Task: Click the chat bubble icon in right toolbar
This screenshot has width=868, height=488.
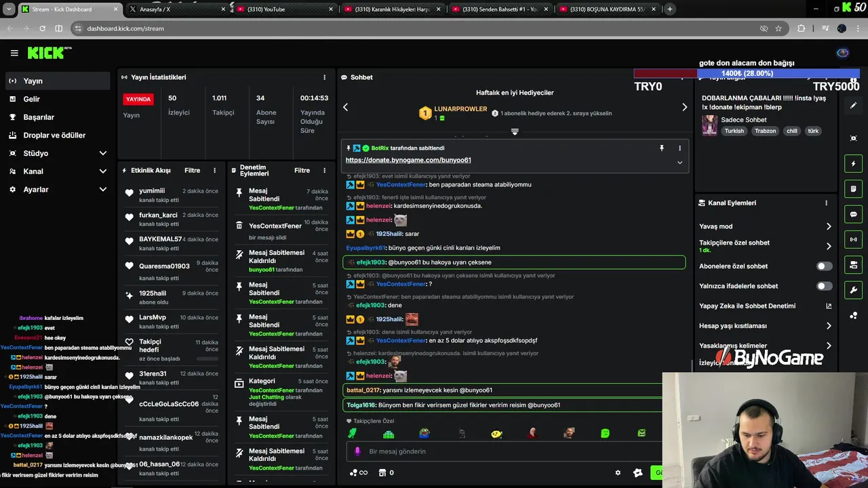Action: pyautogui.click(x=853, y=214)
